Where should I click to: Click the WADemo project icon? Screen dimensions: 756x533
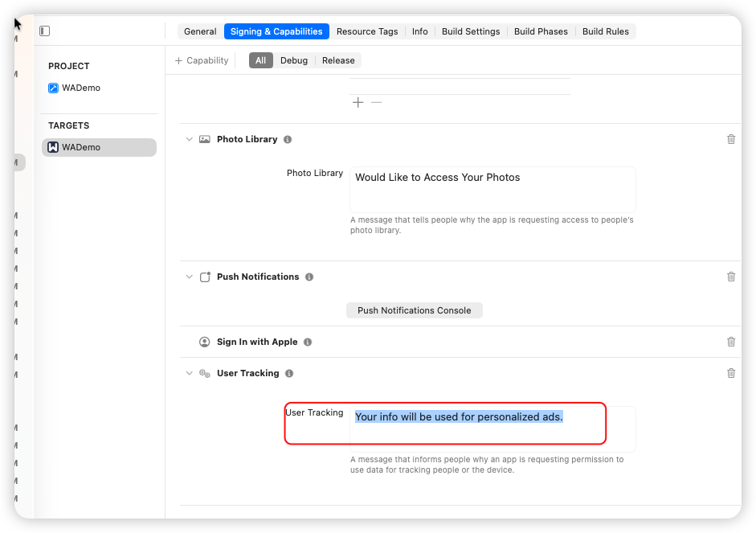[x=53, y=88]
